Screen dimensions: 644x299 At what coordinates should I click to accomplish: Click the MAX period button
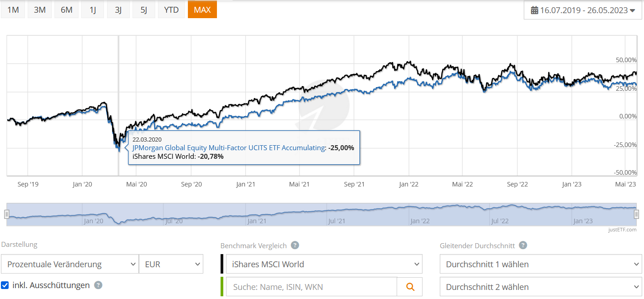202,10
